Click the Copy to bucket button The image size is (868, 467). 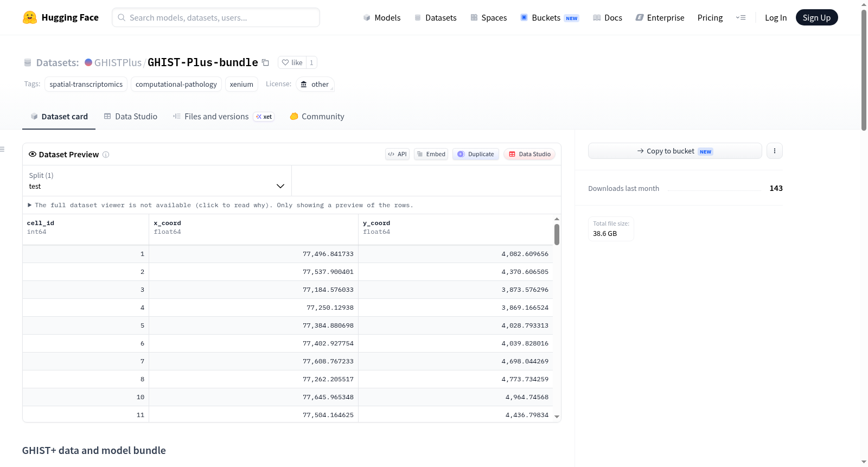coord(675,151)
